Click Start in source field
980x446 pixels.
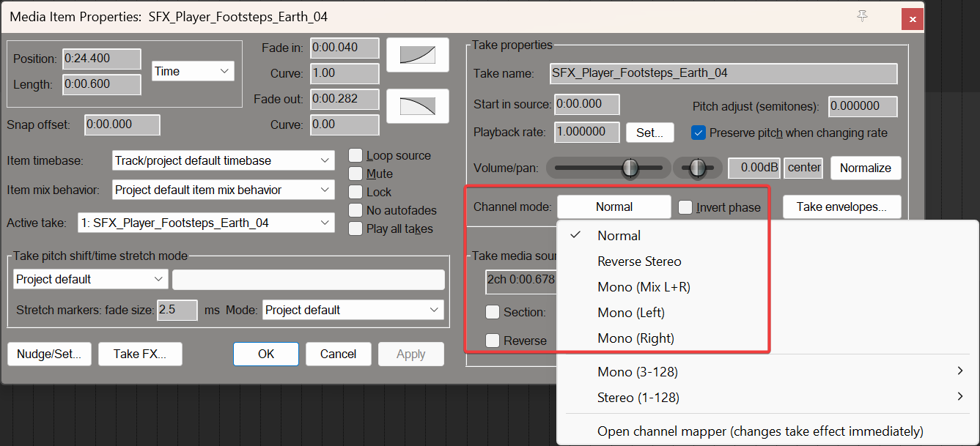[x=586, y=104]
